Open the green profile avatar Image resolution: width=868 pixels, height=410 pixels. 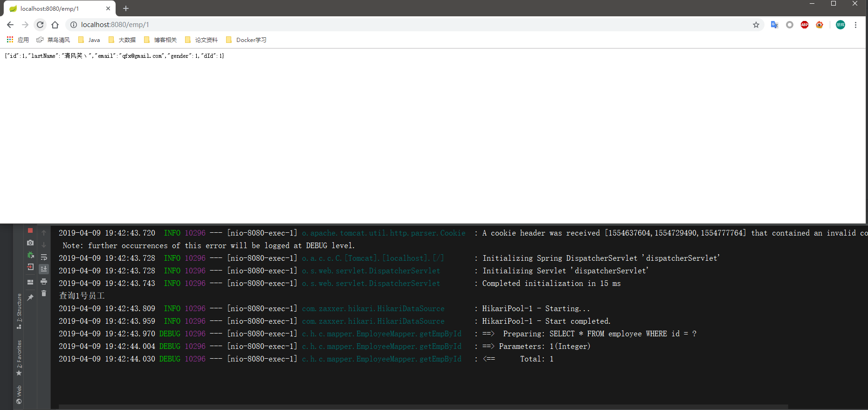tap(840, 25)
